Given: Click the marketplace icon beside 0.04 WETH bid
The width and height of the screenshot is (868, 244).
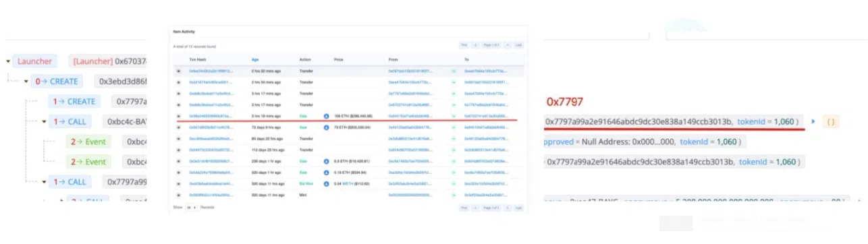Looking at the screenshot, I should pos(327,184).
